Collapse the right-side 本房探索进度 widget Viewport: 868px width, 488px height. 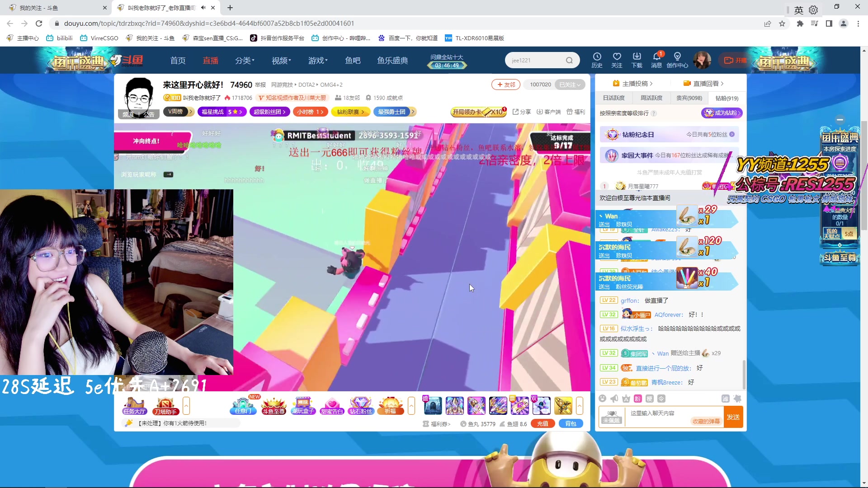click(x=840, y=120)
